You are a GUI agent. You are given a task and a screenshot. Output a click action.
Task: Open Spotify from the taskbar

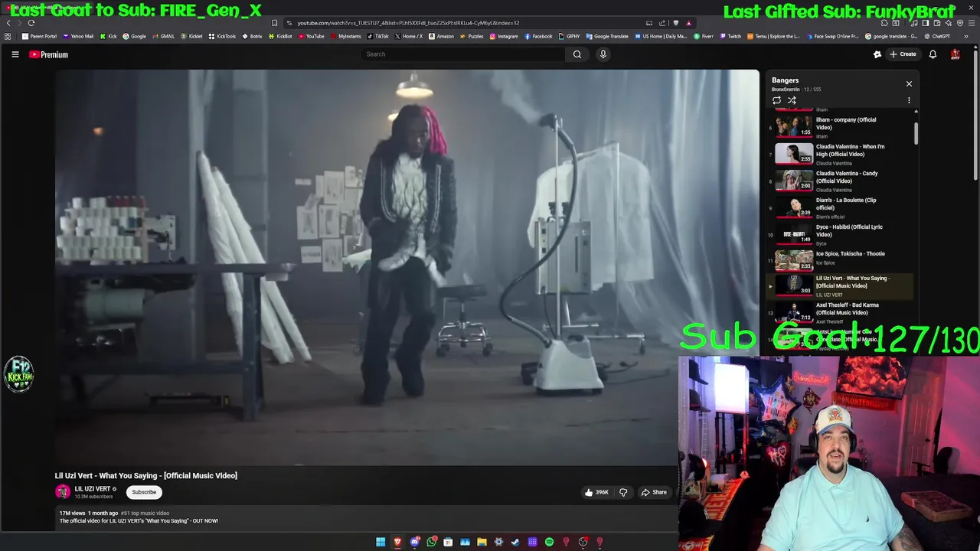549,542
